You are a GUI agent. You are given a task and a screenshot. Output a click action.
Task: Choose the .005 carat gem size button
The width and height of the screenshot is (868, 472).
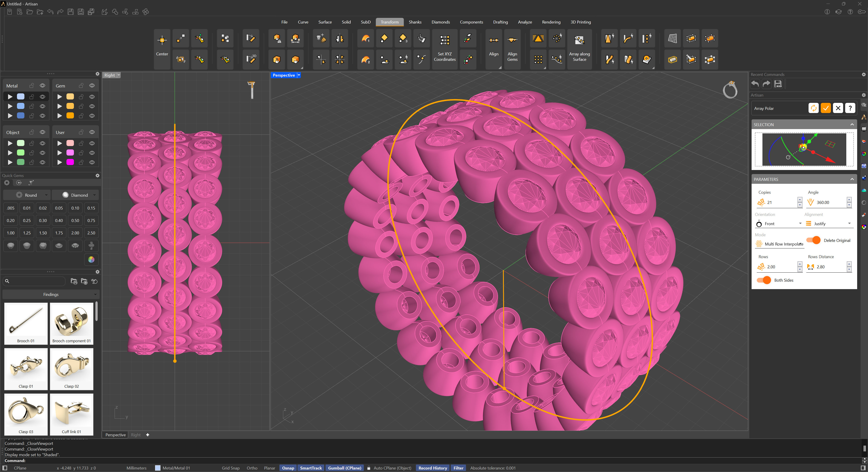(11, 208)
